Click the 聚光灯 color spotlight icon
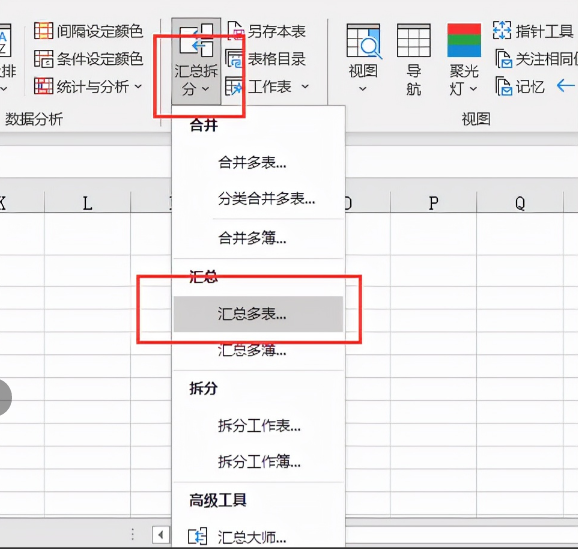Viewport: 578px width, 549px height. 464,40
